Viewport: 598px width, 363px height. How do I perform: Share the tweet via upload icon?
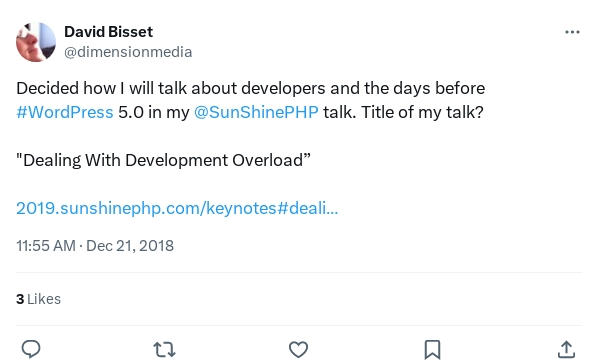coord(566,349)
